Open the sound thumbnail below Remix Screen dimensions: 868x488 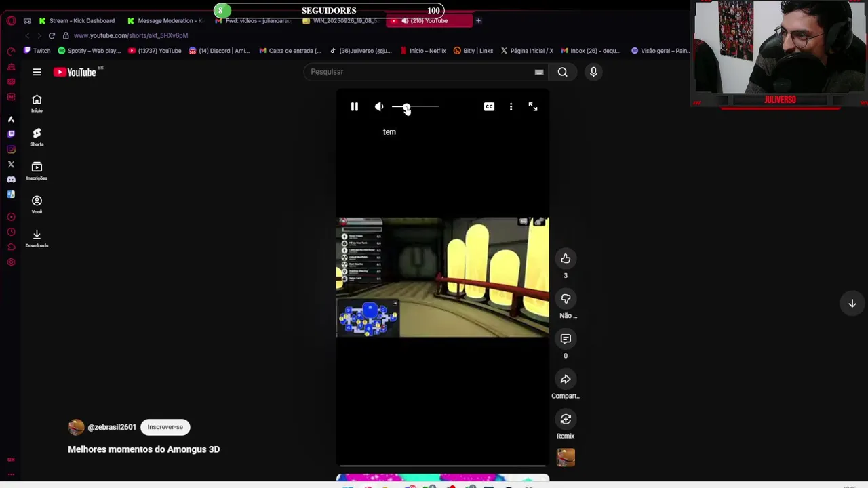566,457
